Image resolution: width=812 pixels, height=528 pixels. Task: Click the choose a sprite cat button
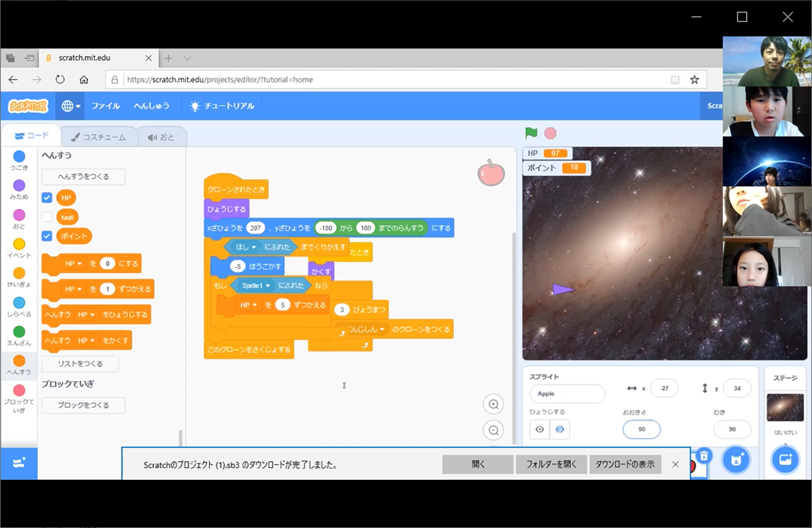coord(736,460)
